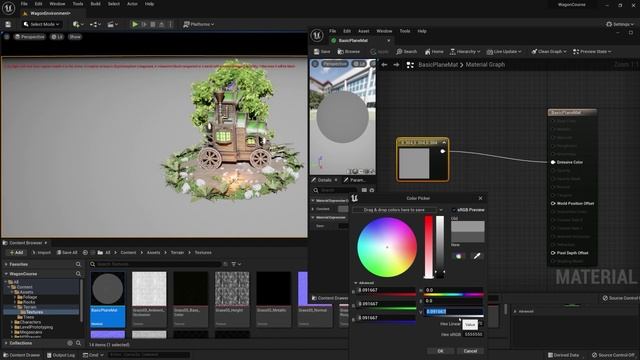Click the value (brightness) vertical slider
This screenshot has height=360, width=640.
pos(440,247)
